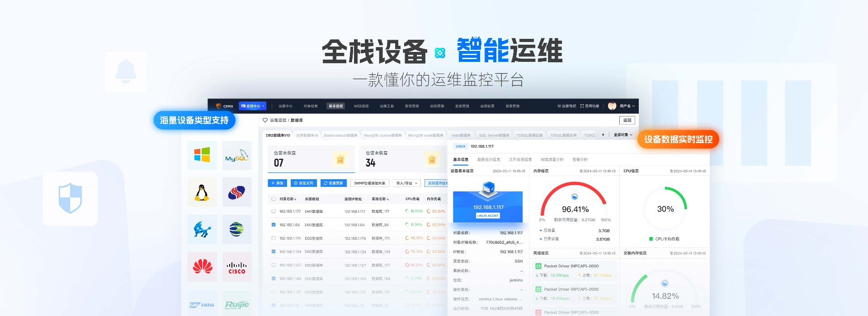
Task: Open the 监控中心 dropdown
Action: 253,106
